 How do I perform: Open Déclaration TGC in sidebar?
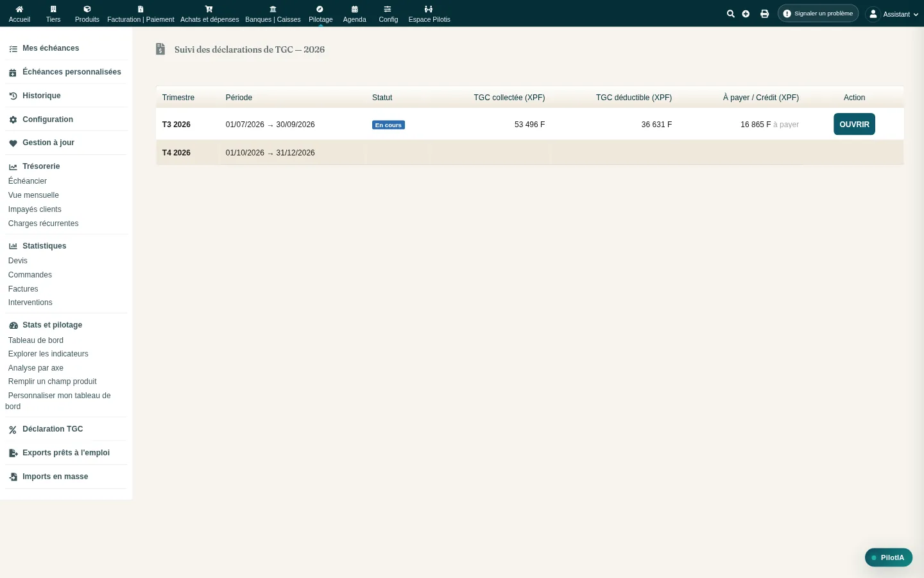(x=53, y=429)
